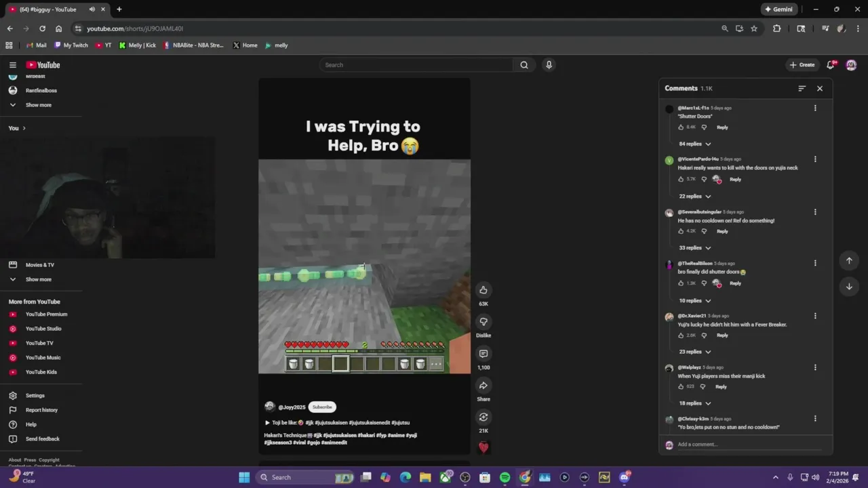868x488 pixels.
Task: Dislike the manji kick comment
Action: tap(703, 387)
